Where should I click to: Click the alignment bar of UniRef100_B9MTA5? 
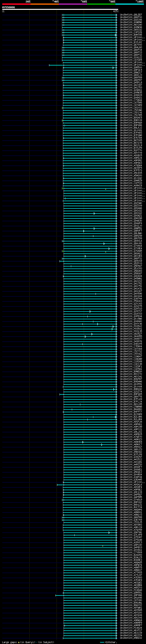click(x=90, y=35)
